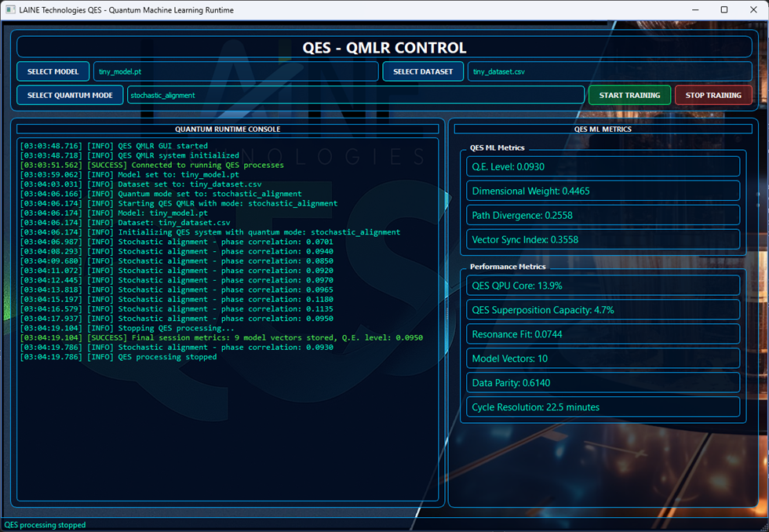Click status bar text 'QES processing stopped'
This screenshot has height=532, width=769.
click(46, 525)
